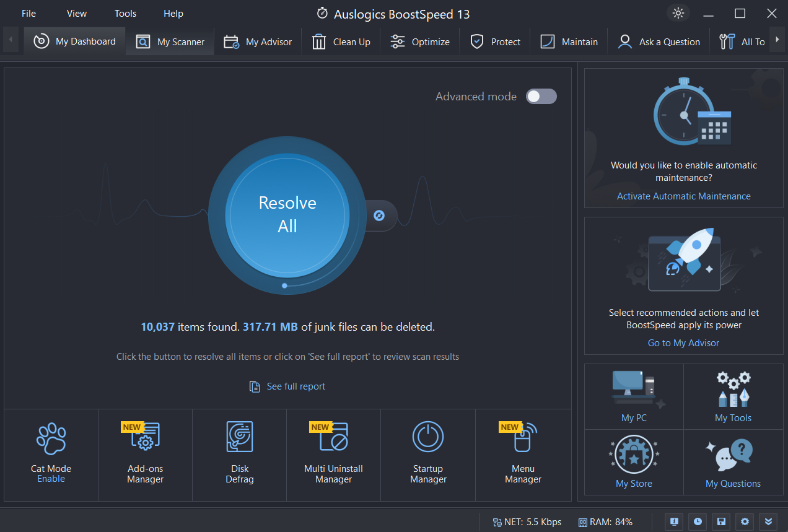
Task: Switch to My Advisor tab
Action: coord(258,41)
